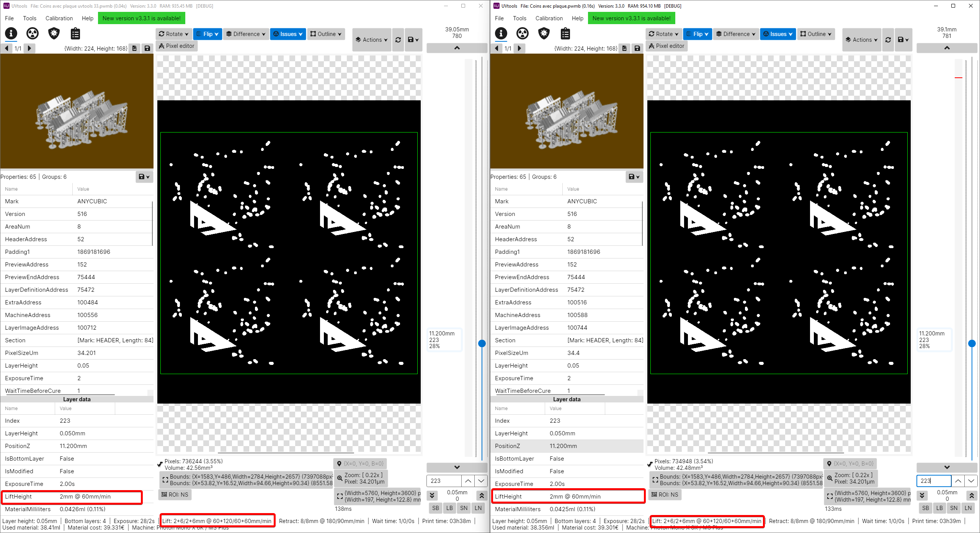
Task: Open the Log clipboard panel icon
Action: pos(75,34)
